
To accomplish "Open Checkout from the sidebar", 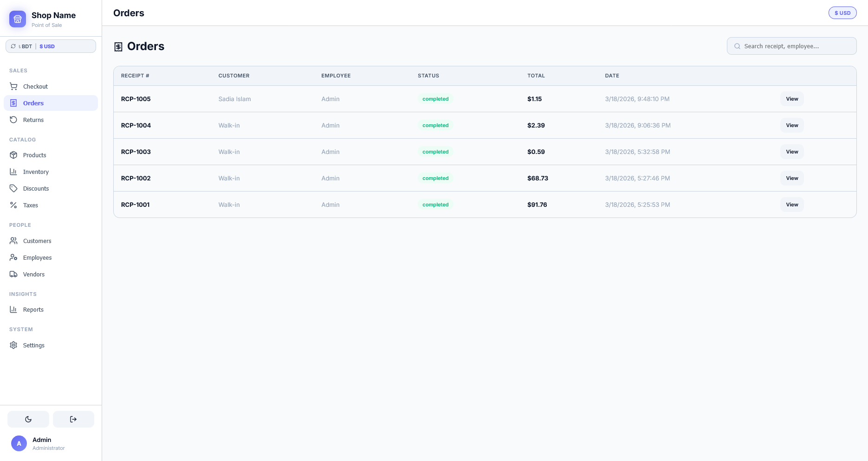I will [35, 87].
